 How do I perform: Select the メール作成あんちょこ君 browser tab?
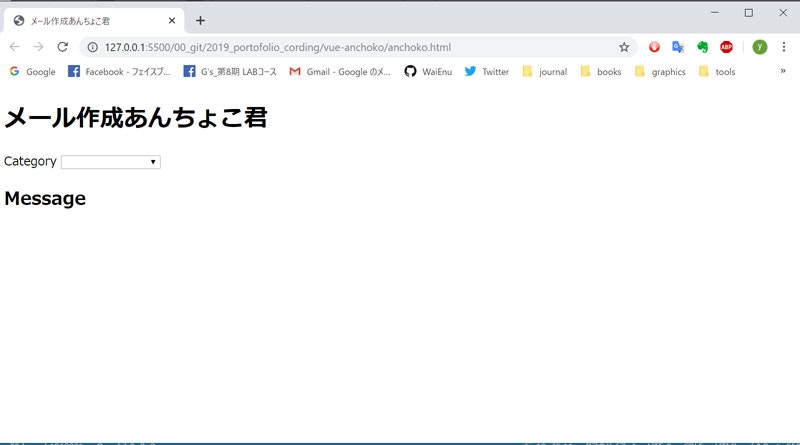[94, 21]
